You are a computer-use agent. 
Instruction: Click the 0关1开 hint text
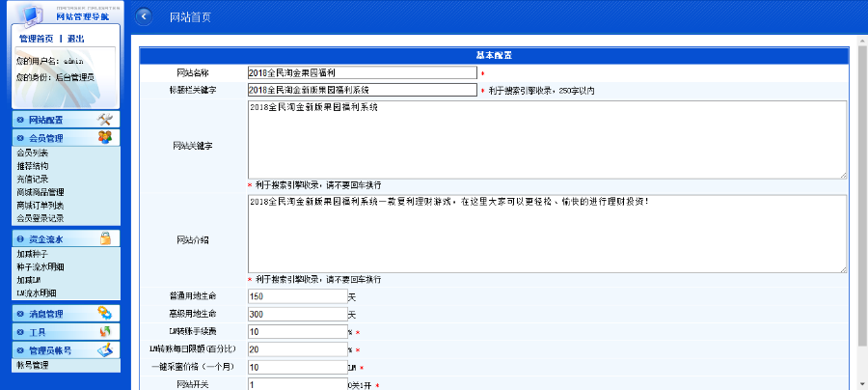360,385
